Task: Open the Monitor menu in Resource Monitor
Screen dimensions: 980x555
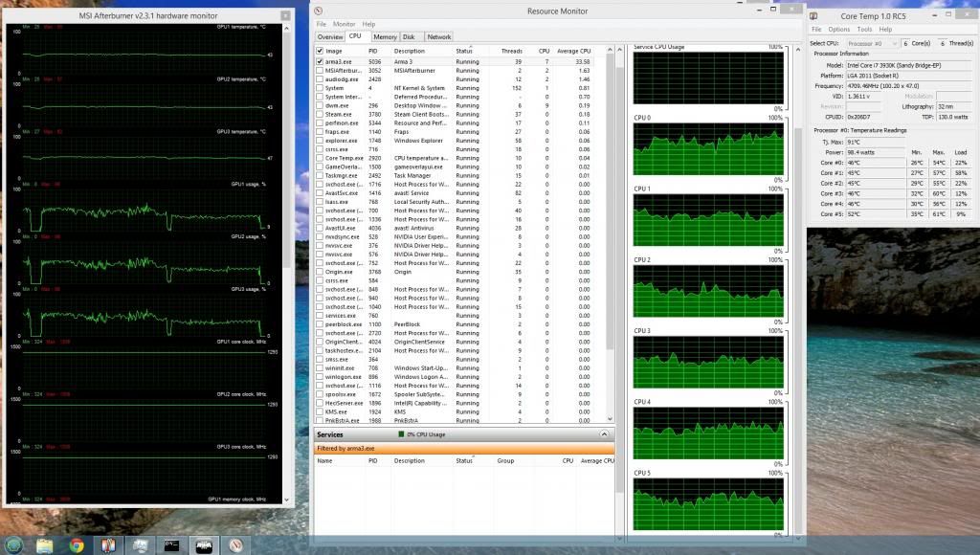Action: pos(344,24)
